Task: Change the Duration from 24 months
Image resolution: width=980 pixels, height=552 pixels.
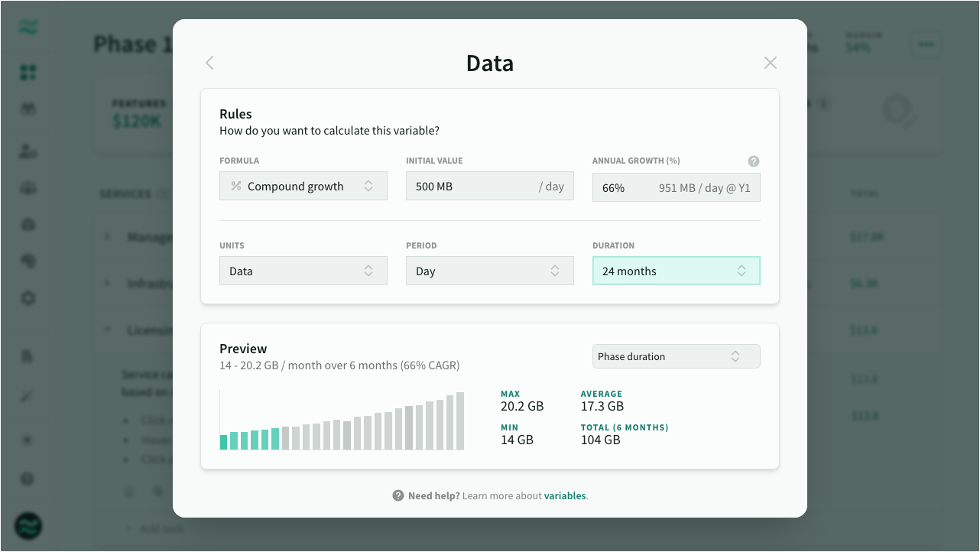Action: (x=676, y=270)
